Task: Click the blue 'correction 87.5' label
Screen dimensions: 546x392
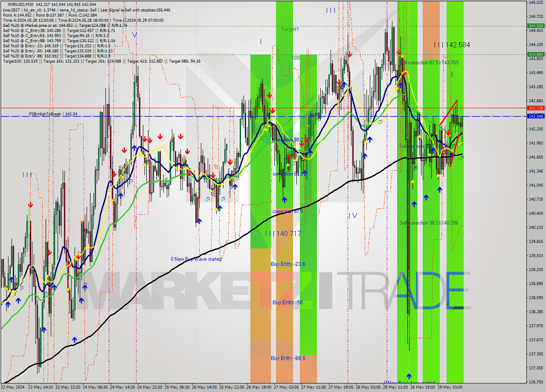Action: pyautogui.click(x=288, y=211)
